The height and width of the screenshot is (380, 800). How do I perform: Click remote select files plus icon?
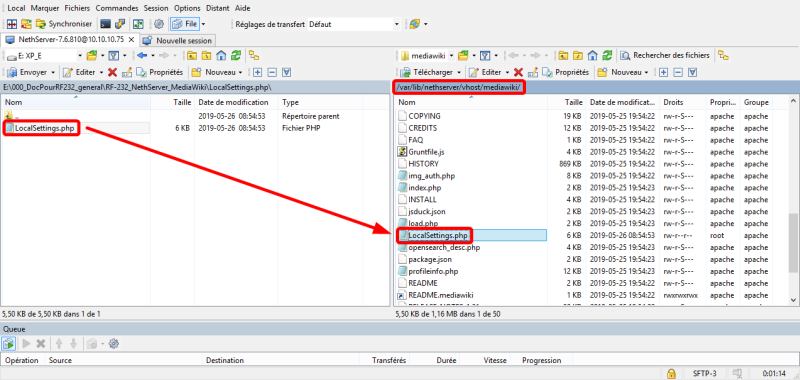pyautogui.click(x=663, y=72)
